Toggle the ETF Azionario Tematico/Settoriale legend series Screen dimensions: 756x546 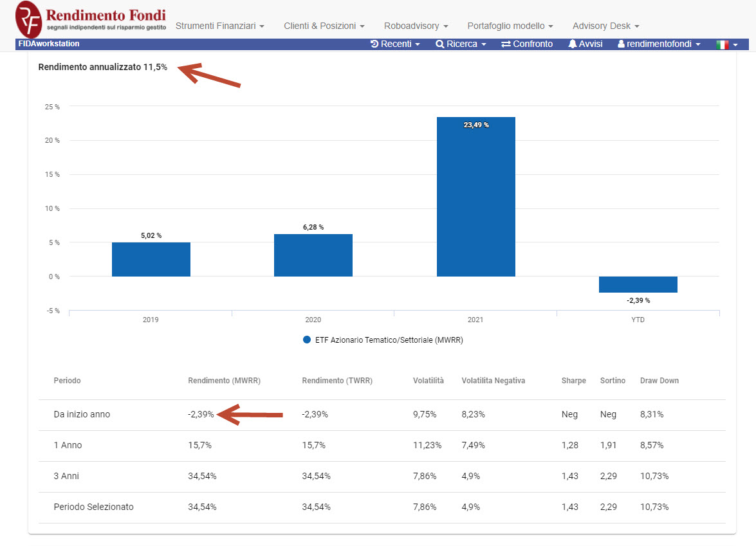coord(389,340)
